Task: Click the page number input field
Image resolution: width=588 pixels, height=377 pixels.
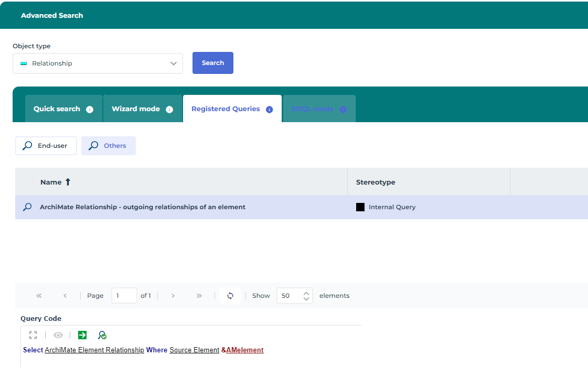Action: click(124, 296)
